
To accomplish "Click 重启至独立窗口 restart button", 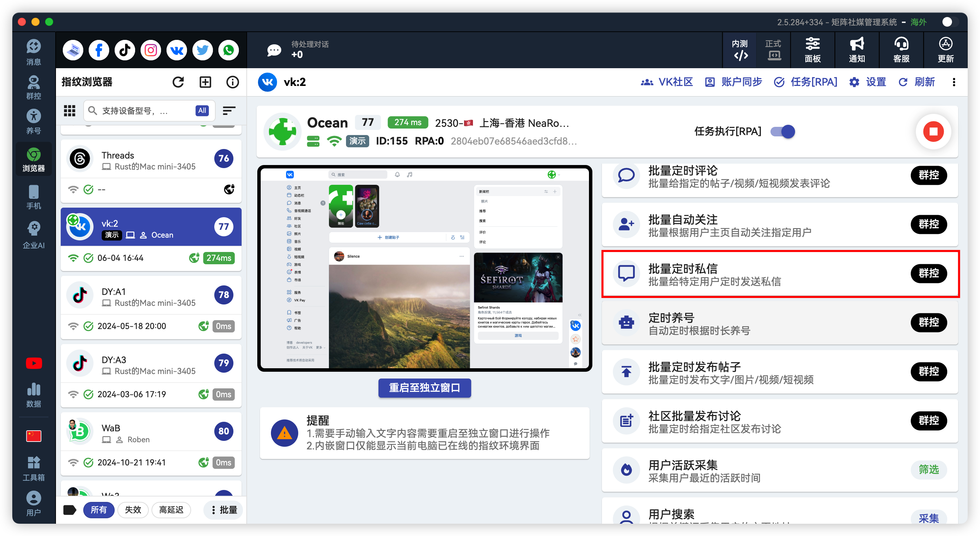I will click(424, 388).
